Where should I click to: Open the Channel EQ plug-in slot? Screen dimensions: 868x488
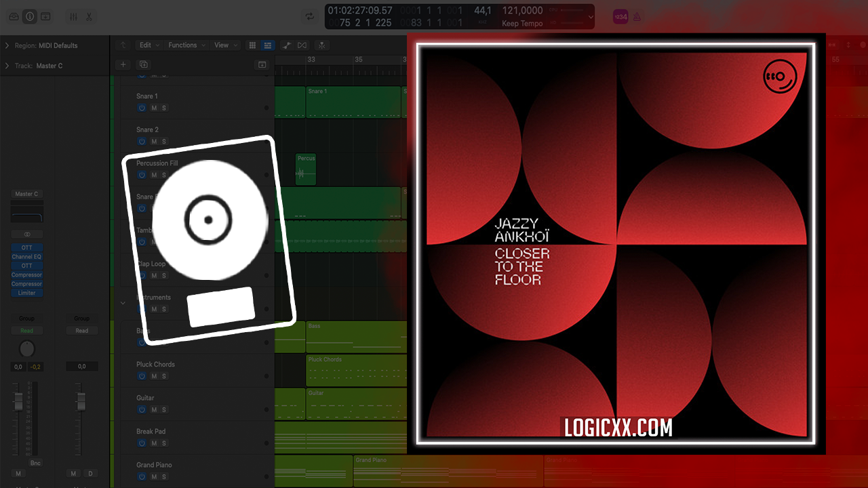pyautogui.click(x=26, y=257)
